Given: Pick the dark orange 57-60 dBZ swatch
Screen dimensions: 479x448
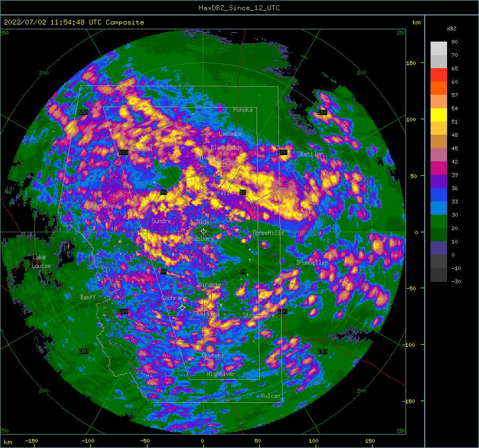Looking at the screenshot, I should (x=439, y=88).
